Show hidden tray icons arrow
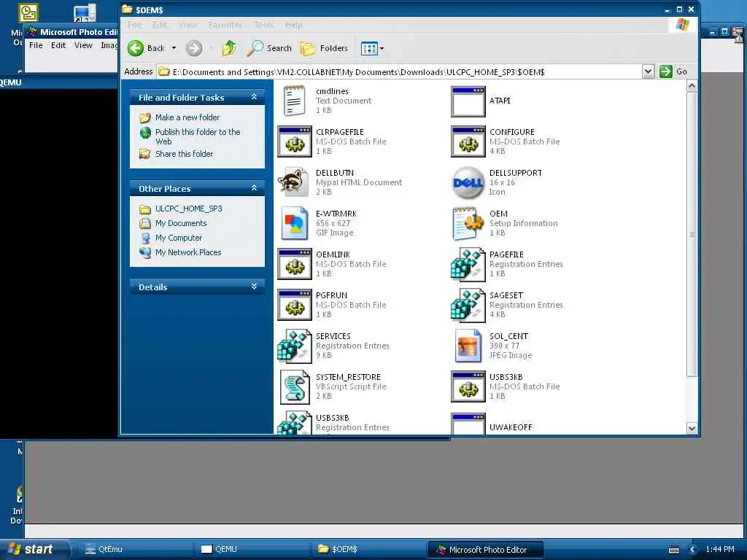This screenshot has width=747, height=560. pos(693,550)
